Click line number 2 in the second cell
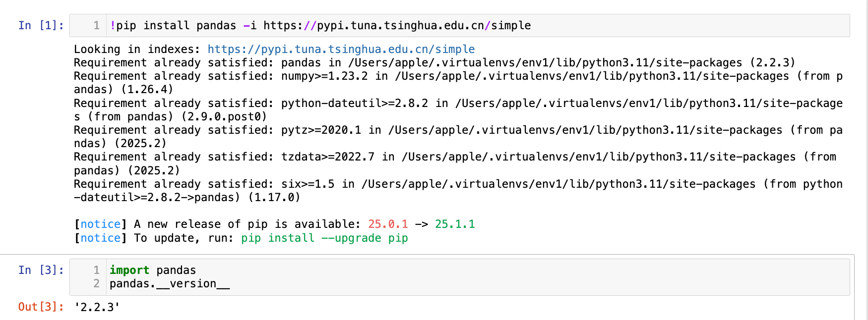The width and height of the screenshot is (868, 320). tap(96, 283)
